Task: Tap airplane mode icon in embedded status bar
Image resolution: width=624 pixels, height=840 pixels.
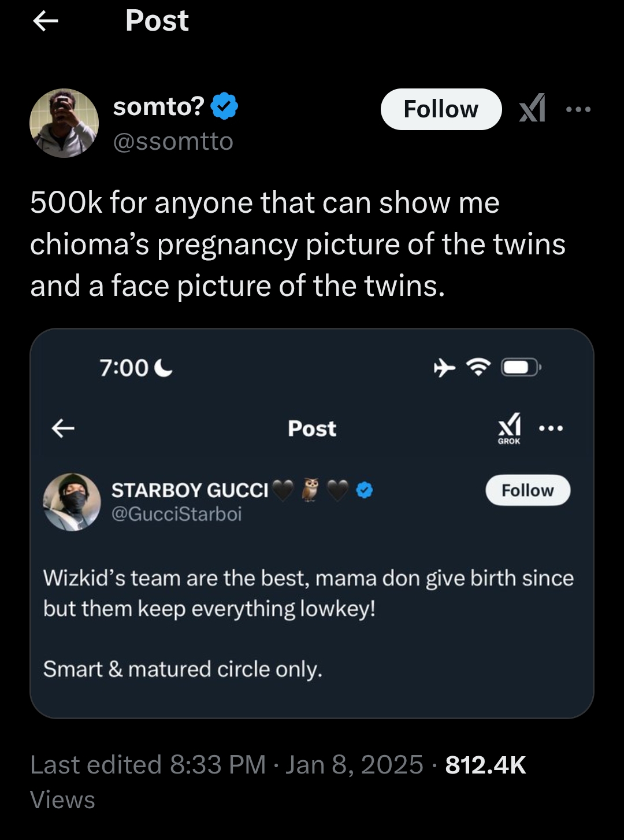Action: coord(444,367)
